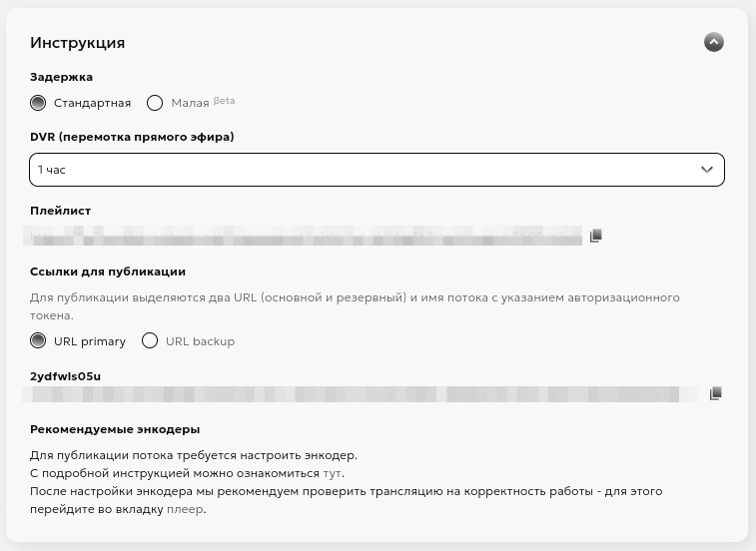Copy the playlist URL with the copy icon
The height and width of the screenshot is (551, 756).
coord(596,236)
